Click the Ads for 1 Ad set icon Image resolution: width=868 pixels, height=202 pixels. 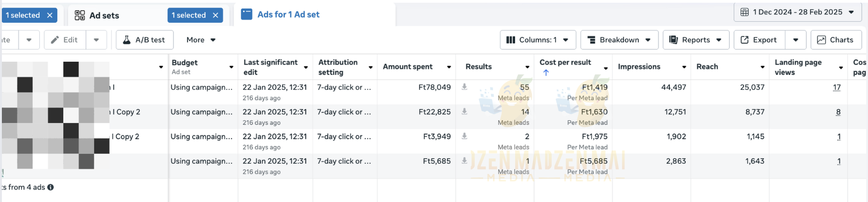pyautogui.click(x=247, y=14)
